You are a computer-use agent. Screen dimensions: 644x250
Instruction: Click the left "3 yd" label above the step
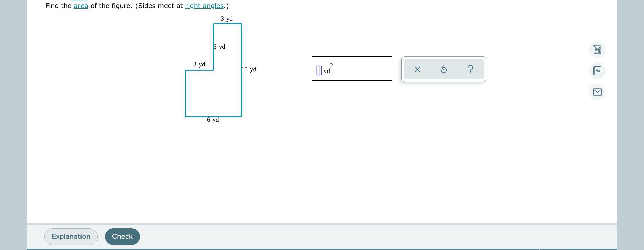199,64
